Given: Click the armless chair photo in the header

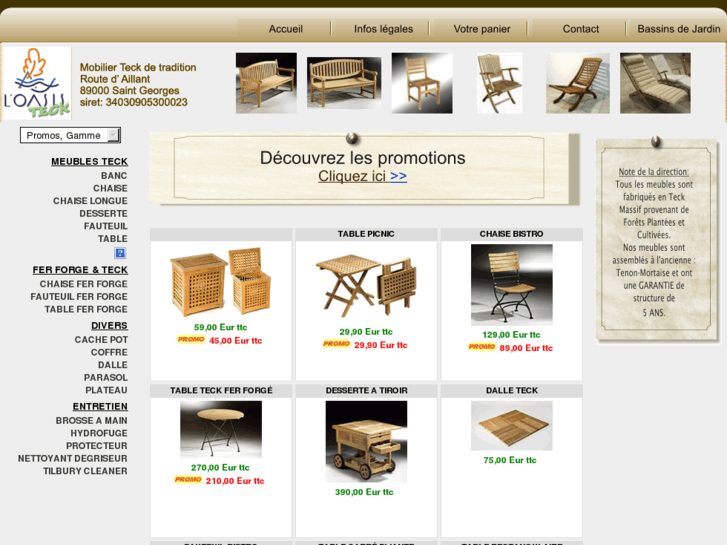Looking at the screenshot, I should coord(422,83).
